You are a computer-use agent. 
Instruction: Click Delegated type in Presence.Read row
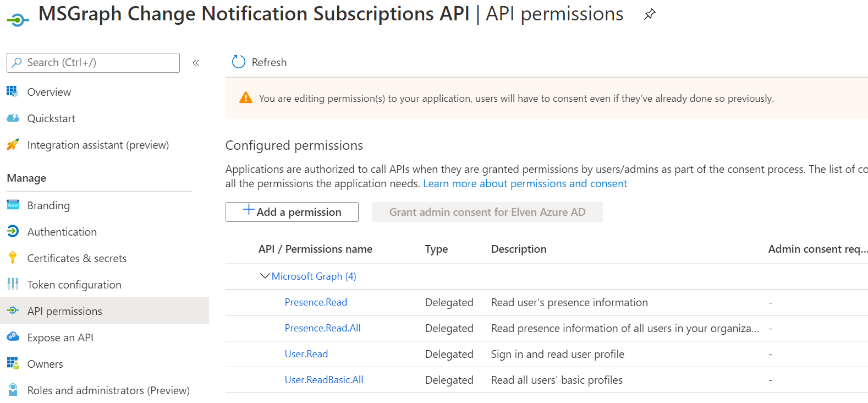pos(449,302)
